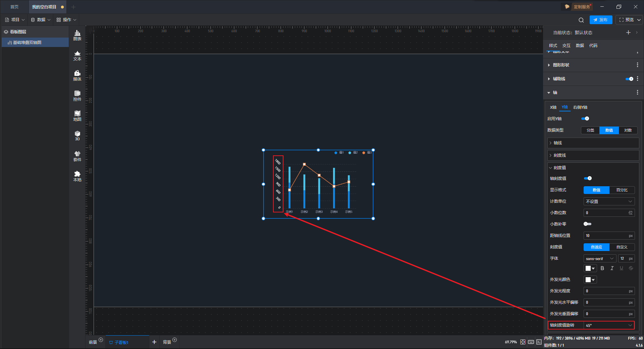Open a new tab with plus icon

[x=73, y=7]
